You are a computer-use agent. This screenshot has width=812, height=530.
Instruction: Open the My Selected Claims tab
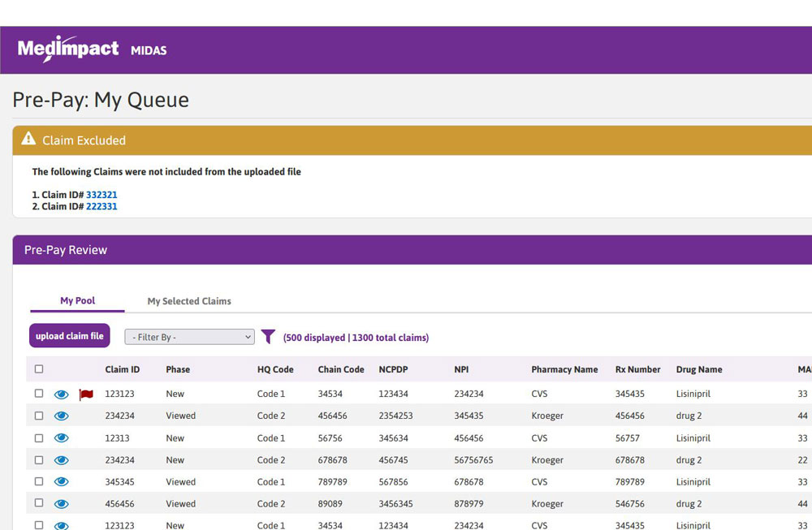tap(189, 301)
